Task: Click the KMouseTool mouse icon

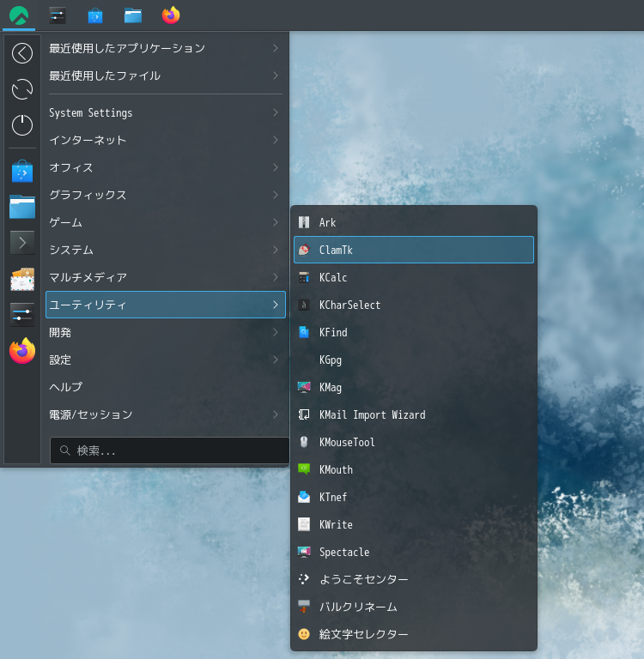Action: tap(304, 442)
